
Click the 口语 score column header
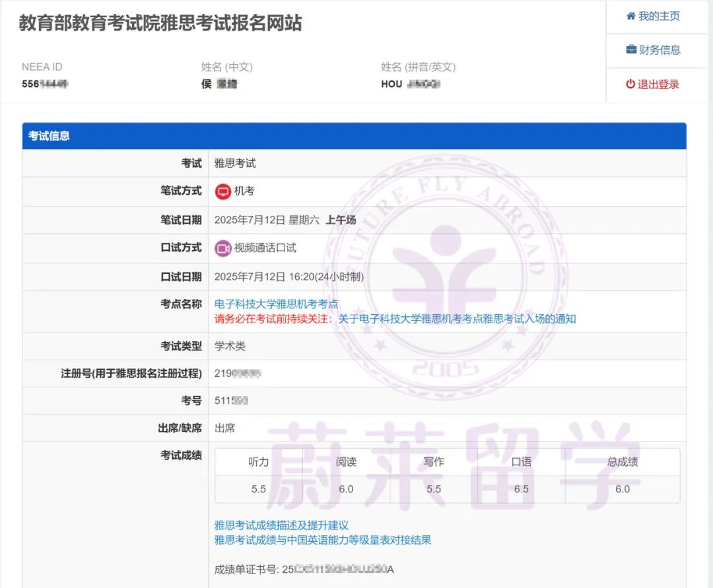click(x=521, y=462)
